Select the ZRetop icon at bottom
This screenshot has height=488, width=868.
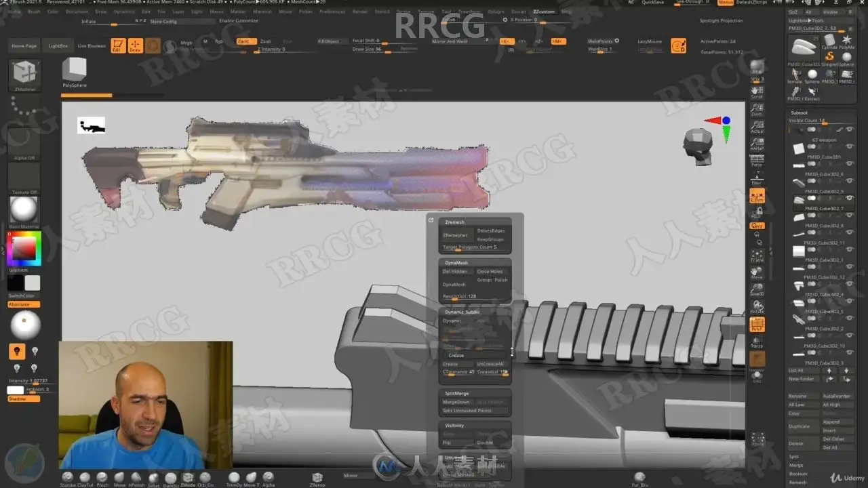(317, 479)
